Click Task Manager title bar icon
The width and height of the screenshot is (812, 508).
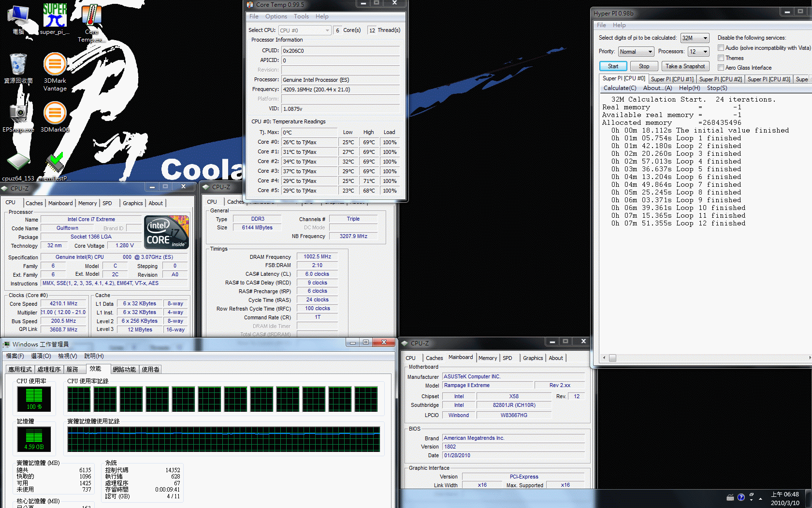point(6,344)
